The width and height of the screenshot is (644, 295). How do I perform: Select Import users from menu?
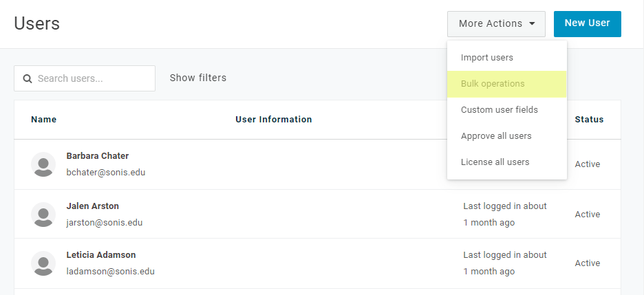487,58
